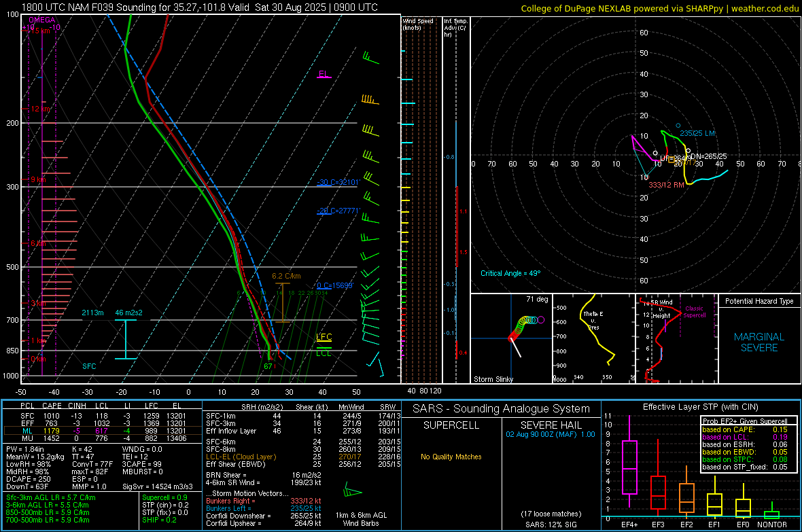
Task: Click the DN=265/25 hodograph label
Action: pos(708,156)
